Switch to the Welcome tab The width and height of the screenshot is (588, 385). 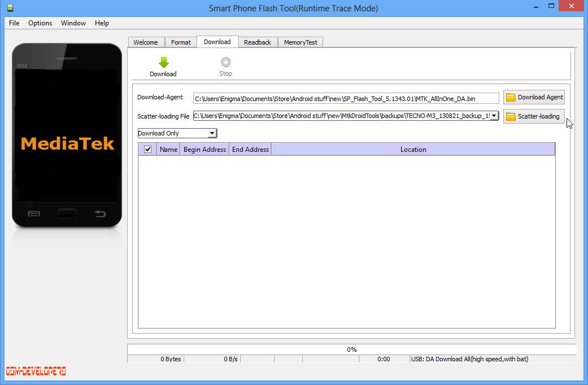[146, 42]
